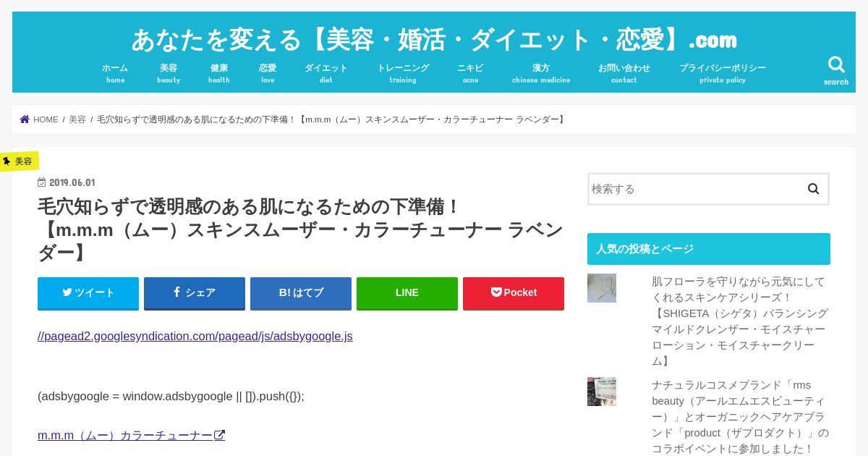Open ダイエット diet menu item
868x456 pixels.
coord(326,73)
